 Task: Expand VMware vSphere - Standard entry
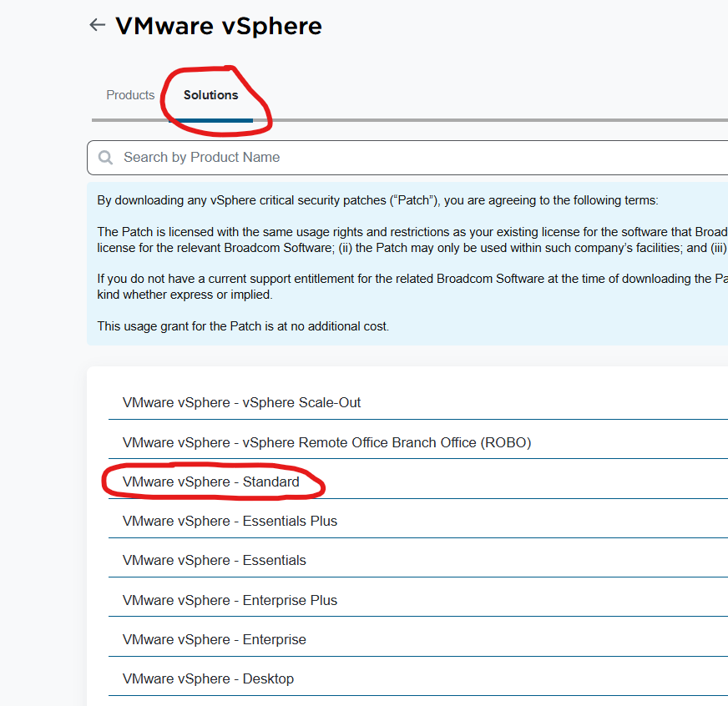point(210,482)
